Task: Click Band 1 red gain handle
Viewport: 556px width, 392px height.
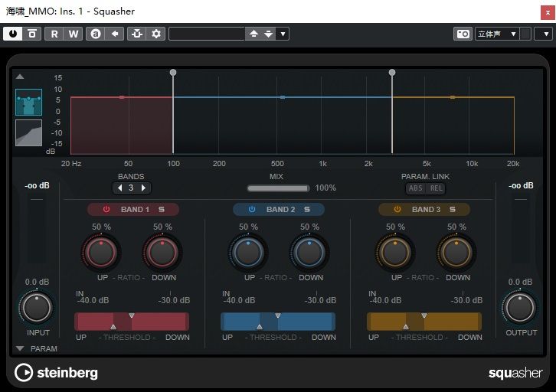Action: [122, 97]
